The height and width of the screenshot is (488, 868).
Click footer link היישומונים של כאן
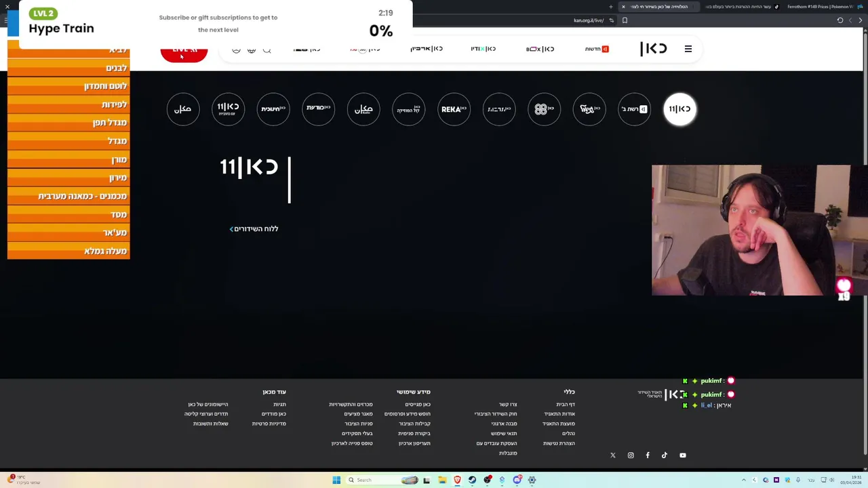[208, 405]
